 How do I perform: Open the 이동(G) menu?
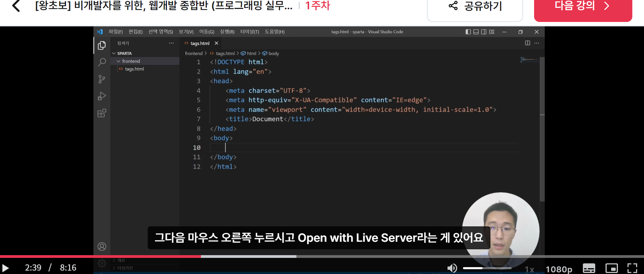207,32
